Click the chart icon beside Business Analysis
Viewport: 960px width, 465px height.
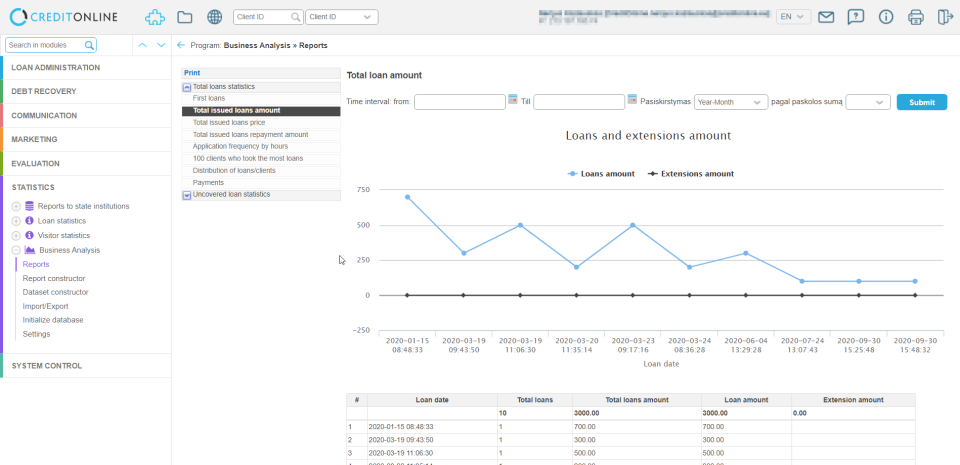(29, 250)
